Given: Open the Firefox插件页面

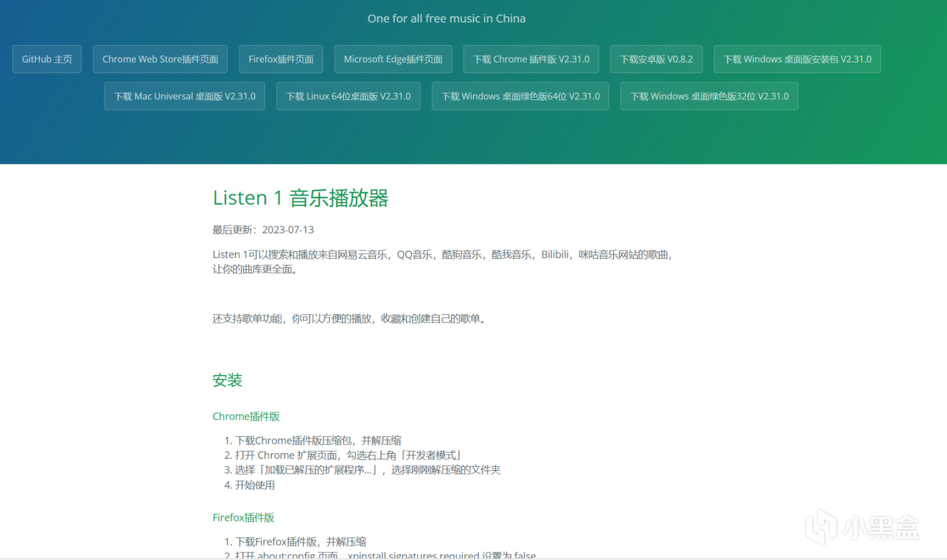Looking at the screenshot, I should coord(281,59).
